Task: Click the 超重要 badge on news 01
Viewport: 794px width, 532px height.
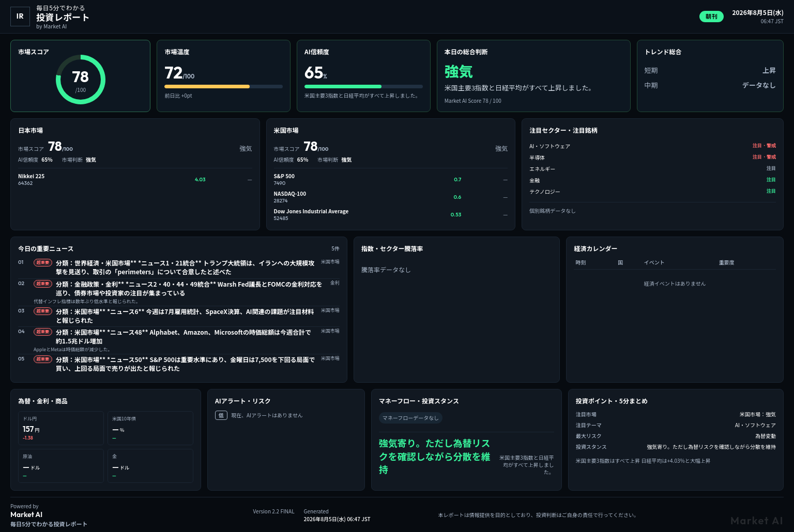Action: pyautogui.click(x=43, y=262)
